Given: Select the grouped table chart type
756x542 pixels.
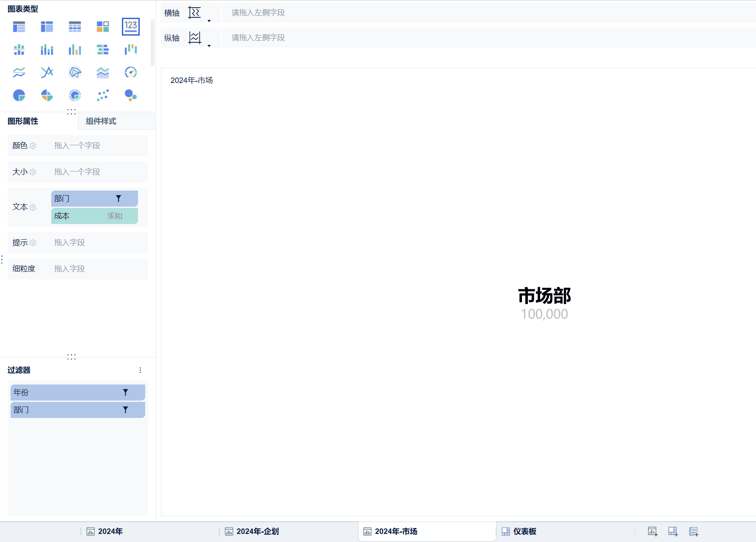Looking at the screenshot, I should coord(19,27).
